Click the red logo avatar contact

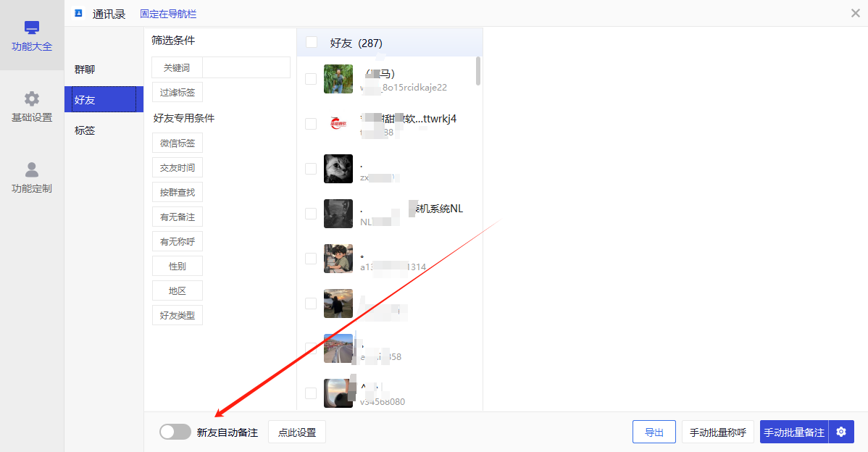click(x=338, y=124)
